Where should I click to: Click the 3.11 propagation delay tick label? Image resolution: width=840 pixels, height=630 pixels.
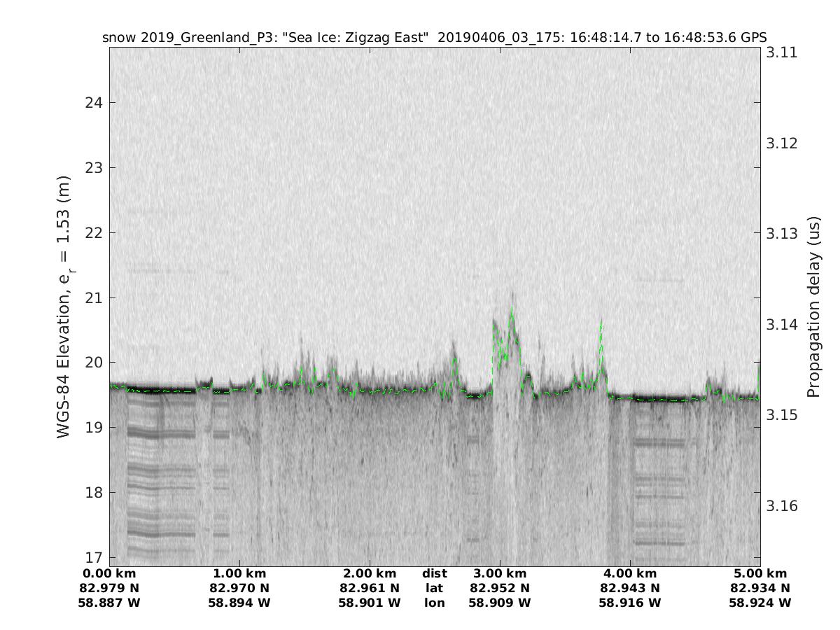tap(781, 52)
